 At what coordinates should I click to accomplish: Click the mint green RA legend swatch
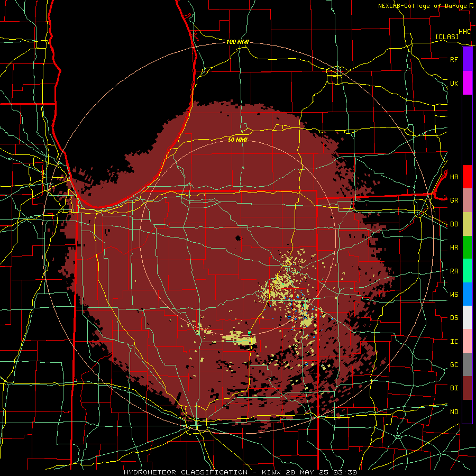click(467, 271)
